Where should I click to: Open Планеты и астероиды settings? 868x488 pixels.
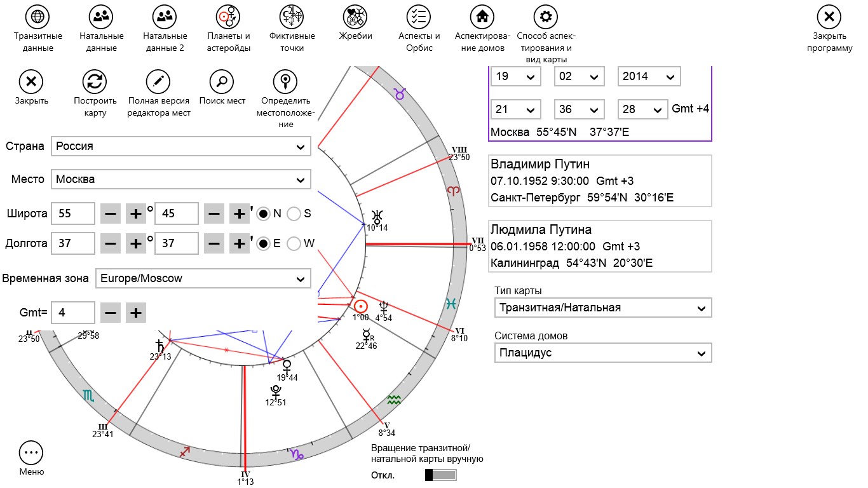coord(228,17)
